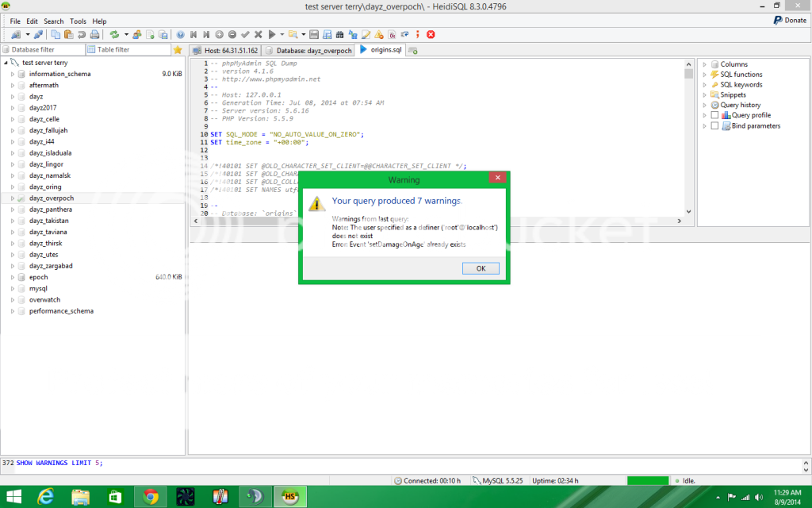Select the origins.sql query tab
The width and height of the screenshot is (812, 508).
tap(381, 50)
